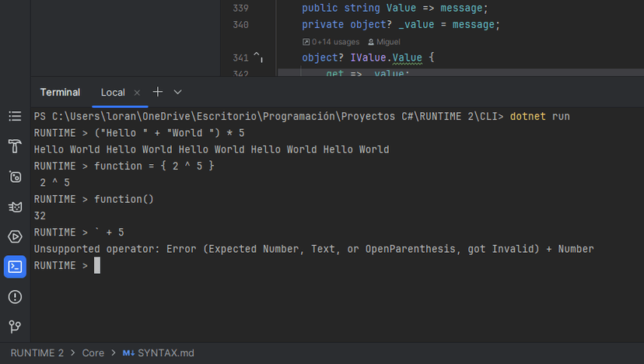This screenshot has width=644, height=364.
Task: Click the implements gutter icon at line 341
Action: 258,58
